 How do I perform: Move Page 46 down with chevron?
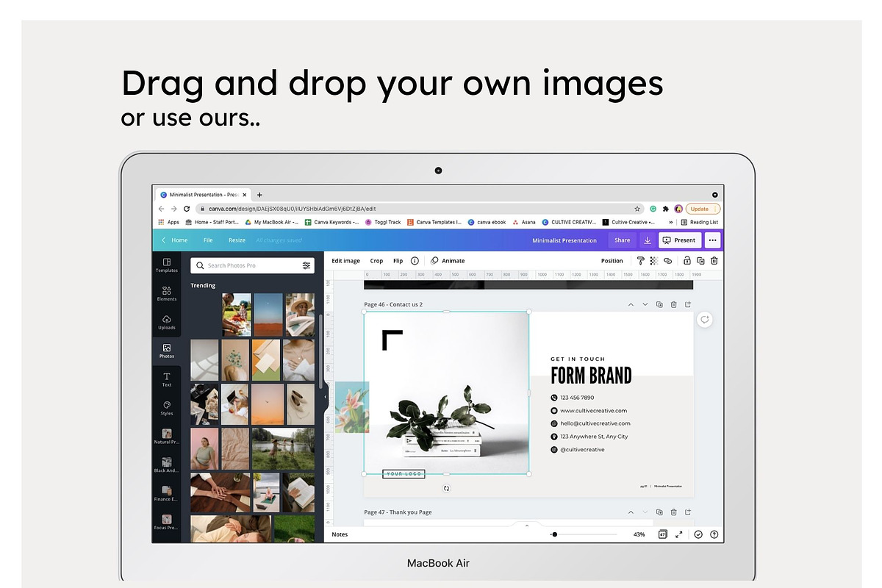(x=645, y=304)
